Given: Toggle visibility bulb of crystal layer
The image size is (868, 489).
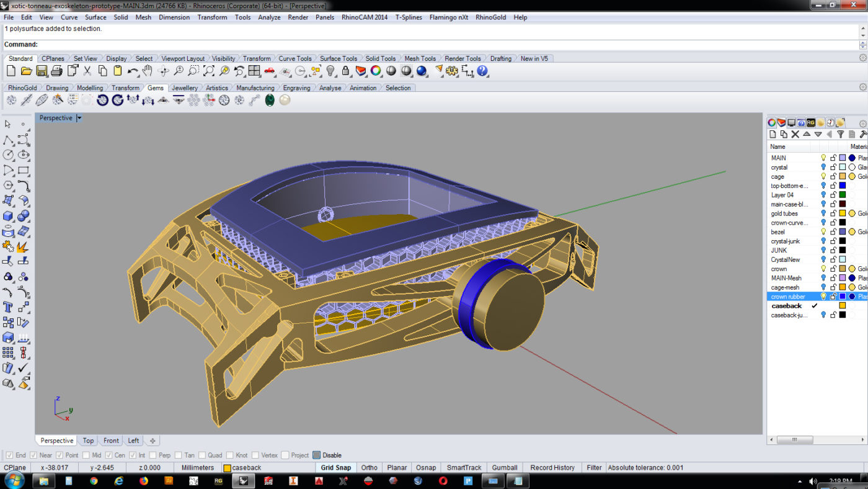Looking at the screenshot, I should [x=823, y=168].
